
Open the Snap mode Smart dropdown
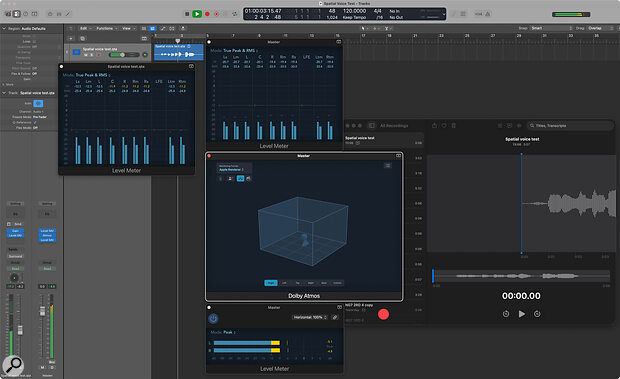551,28
